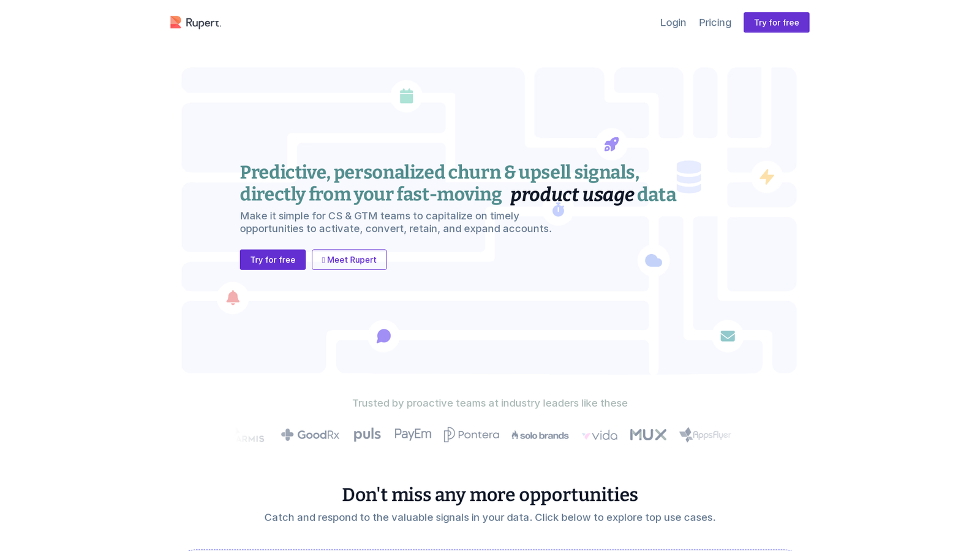Open the Pricing menu item
Viewport: 980px width, 551px height.
tap(715, 23)
